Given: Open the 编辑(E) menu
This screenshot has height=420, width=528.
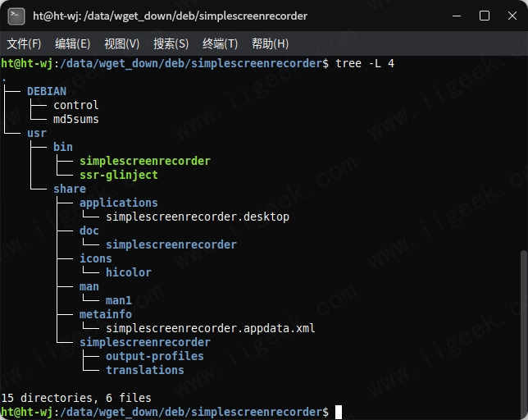Looking at the screenshot, I should pos(73,43).
